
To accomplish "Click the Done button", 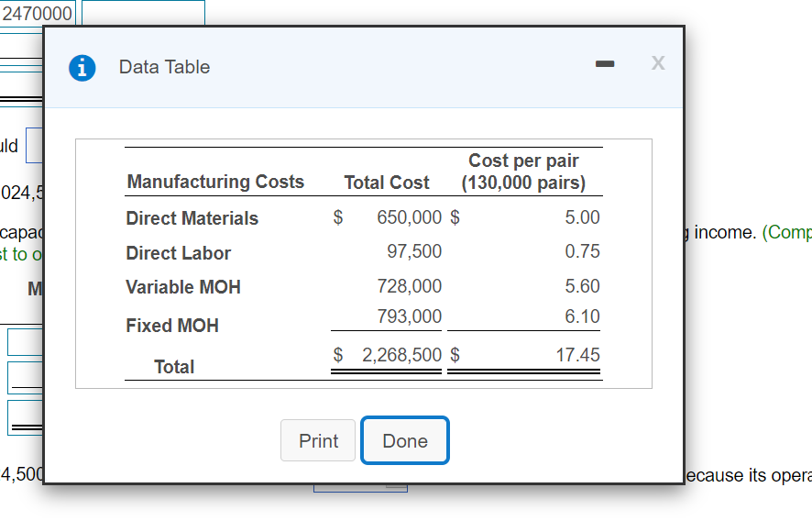I will (405, 440).
